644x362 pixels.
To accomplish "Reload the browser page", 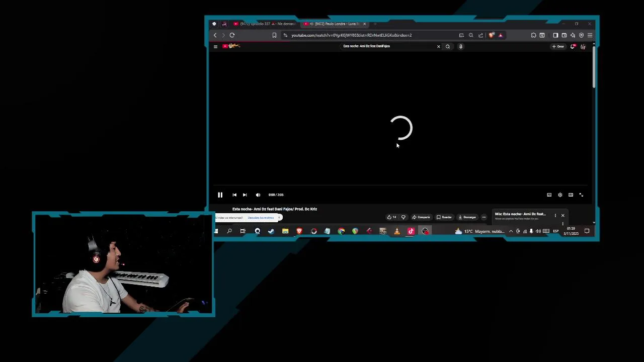I will pos(232,35).
